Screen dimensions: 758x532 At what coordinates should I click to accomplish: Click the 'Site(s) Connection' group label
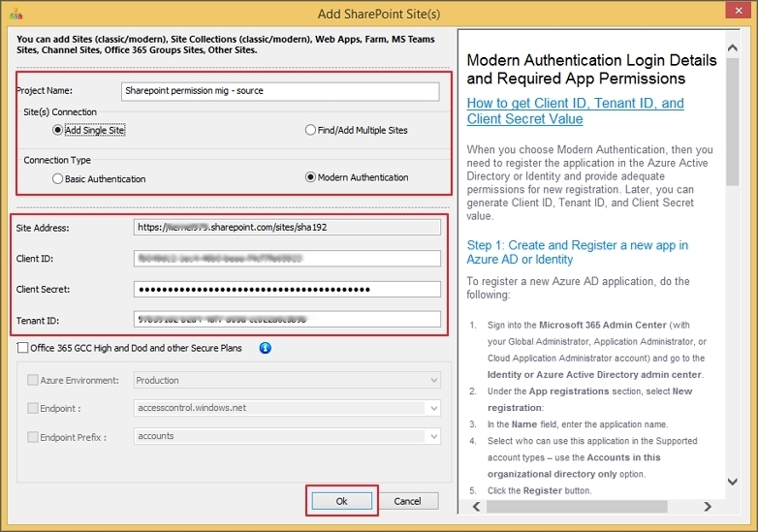tap(60, 112)
